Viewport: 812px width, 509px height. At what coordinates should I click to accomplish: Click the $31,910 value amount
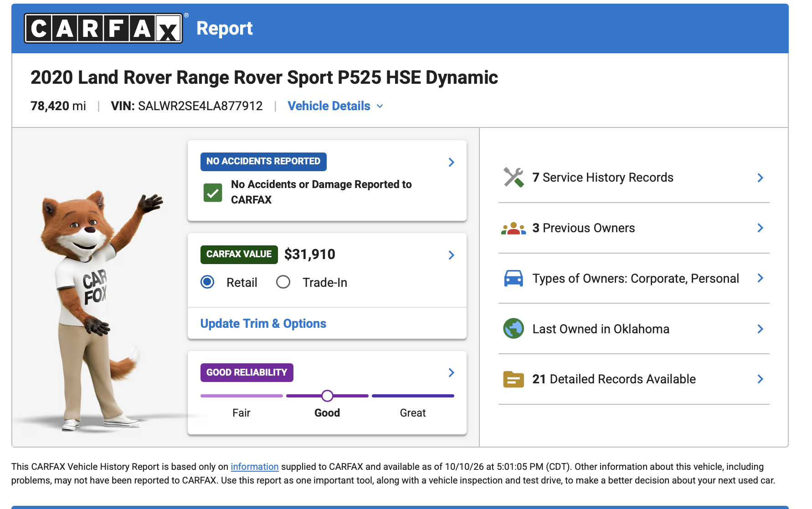pos(310,254)
